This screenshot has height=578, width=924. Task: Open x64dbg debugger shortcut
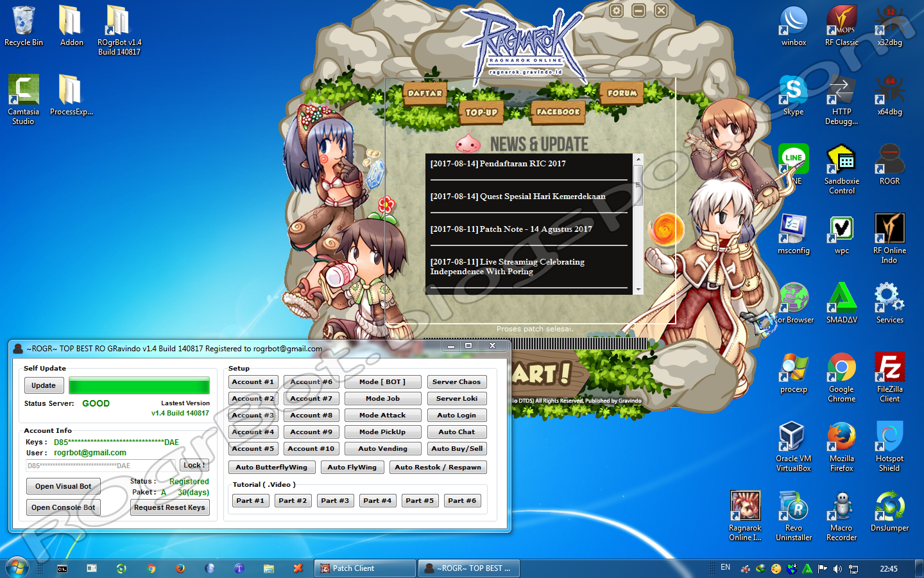890,96
